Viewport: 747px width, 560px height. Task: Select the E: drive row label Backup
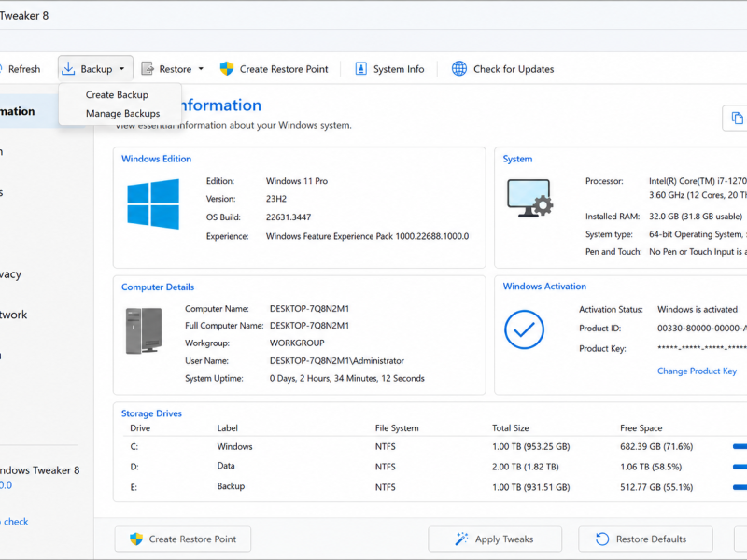(231, 486)
